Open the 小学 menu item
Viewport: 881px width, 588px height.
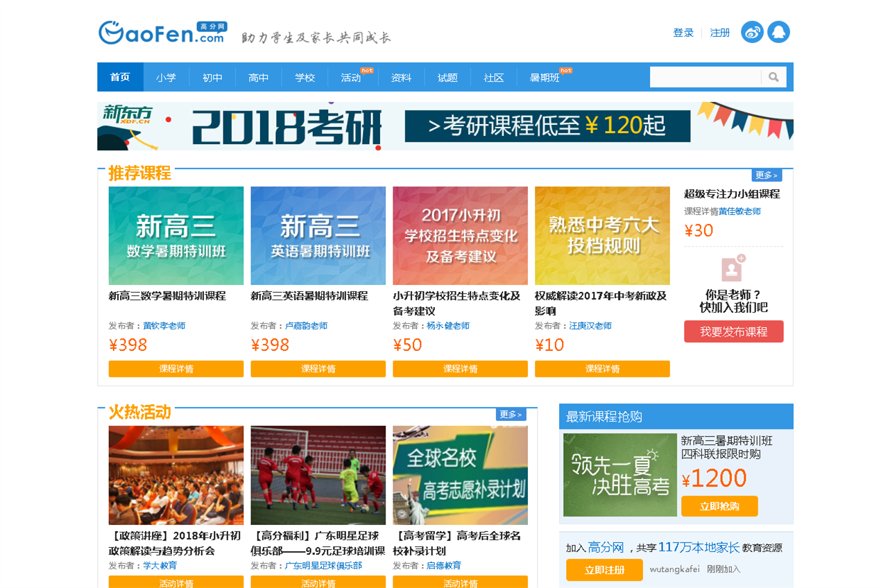(166, 78)
